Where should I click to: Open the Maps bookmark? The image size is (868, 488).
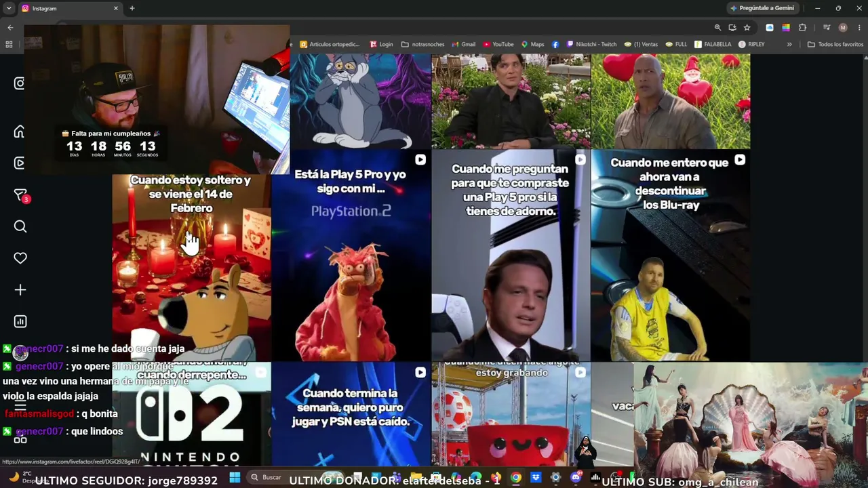(x=533, y=45)
